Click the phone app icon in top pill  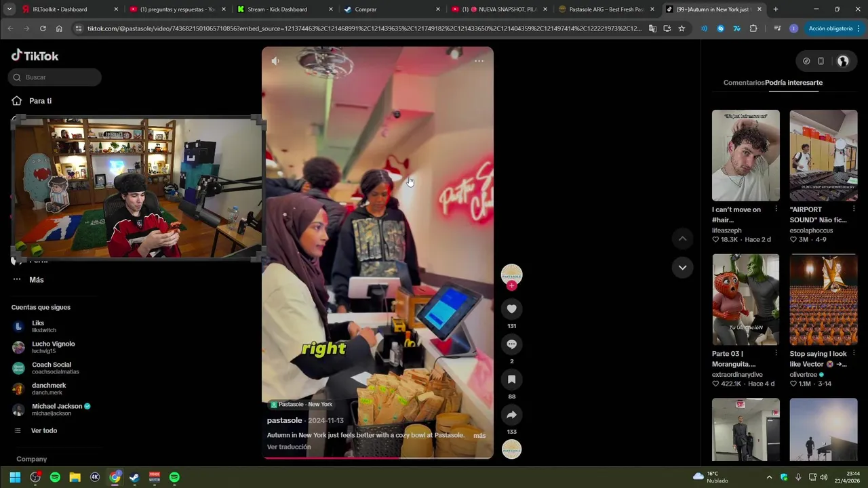coord(821,61)
